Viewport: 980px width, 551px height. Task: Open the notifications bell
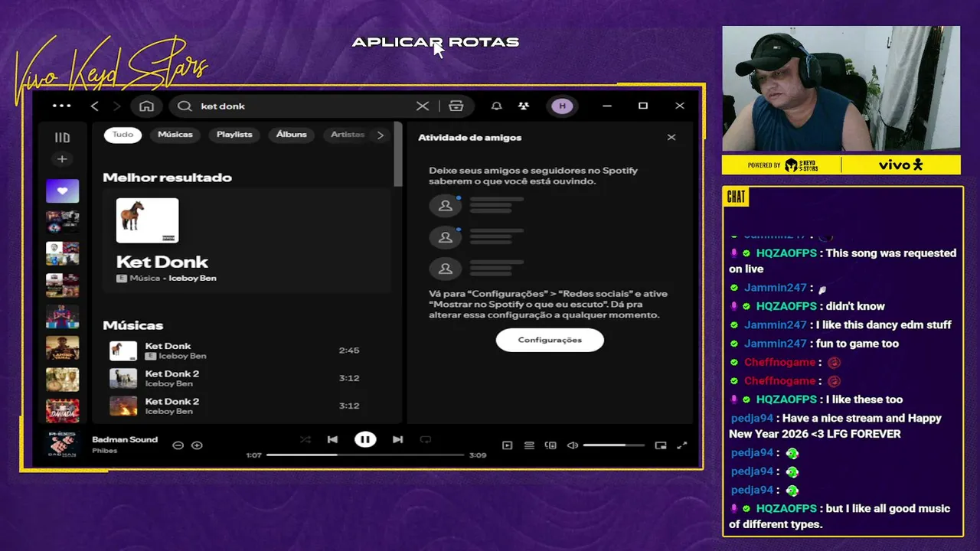click(496, 106)
